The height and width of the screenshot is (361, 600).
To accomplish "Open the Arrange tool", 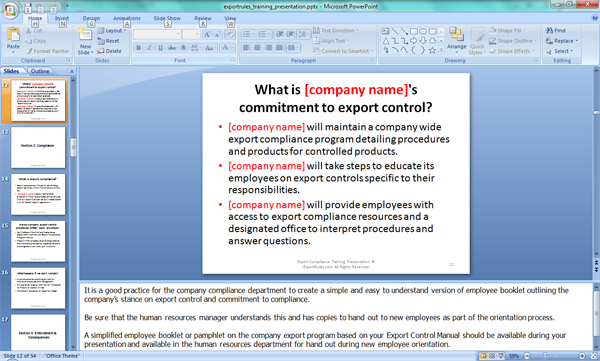I will coord(457,38).
